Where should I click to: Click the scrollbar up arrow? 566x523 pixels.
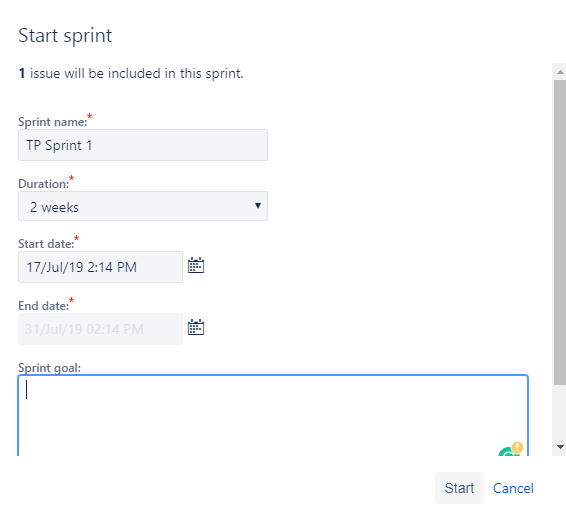[560, 72]
